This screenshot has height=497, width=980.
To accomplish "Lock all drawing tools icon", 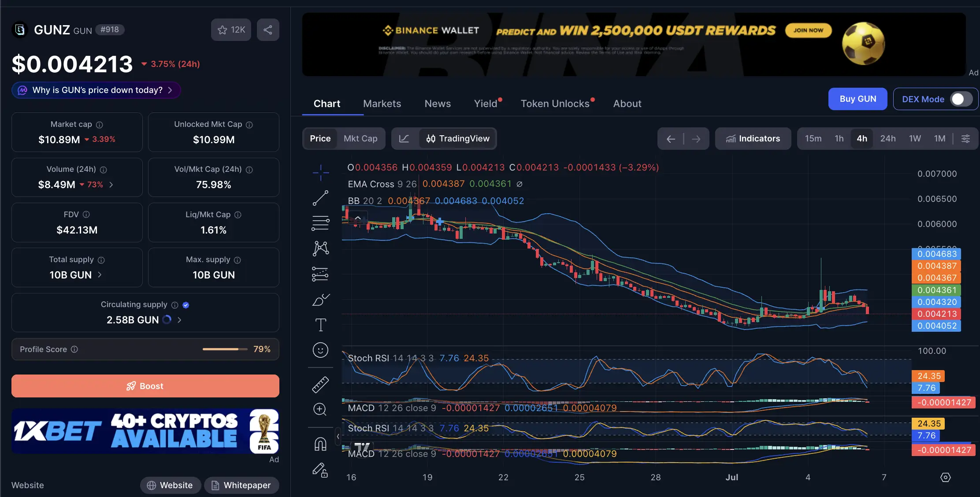I will tap(320, 470).
